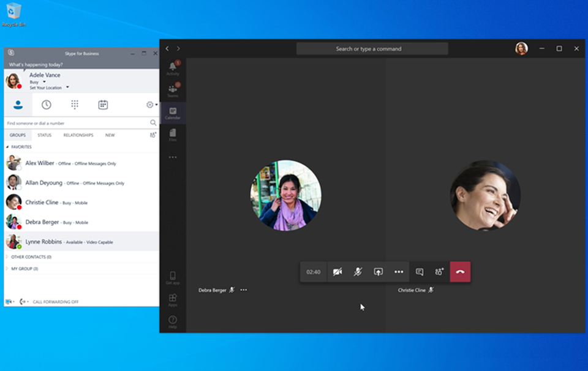Show conversation chat panel in call
Viewport: 588px width, 371px height.
click(x=420, y=272)
